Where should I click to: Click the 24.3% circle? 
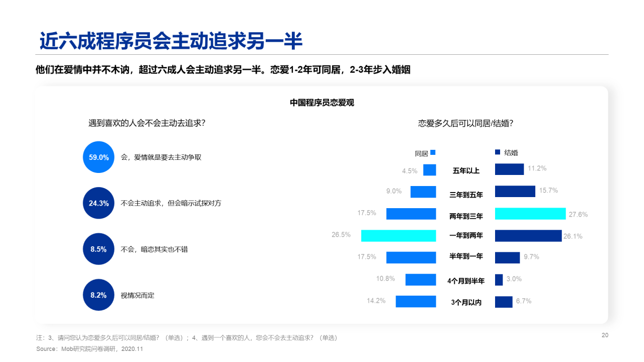(99, 203)
